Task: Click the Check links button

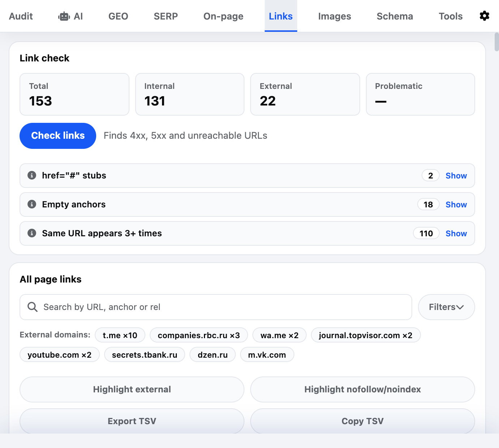Action: [x=58, y=136]
